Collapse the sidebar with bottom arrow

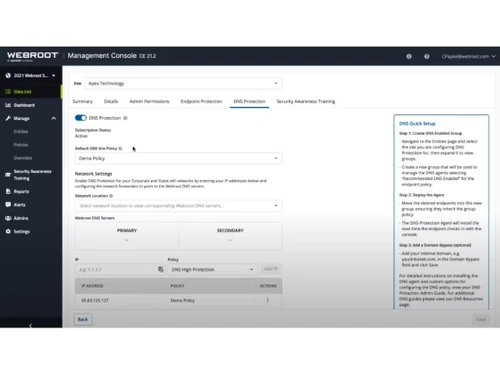coord(31,325)
